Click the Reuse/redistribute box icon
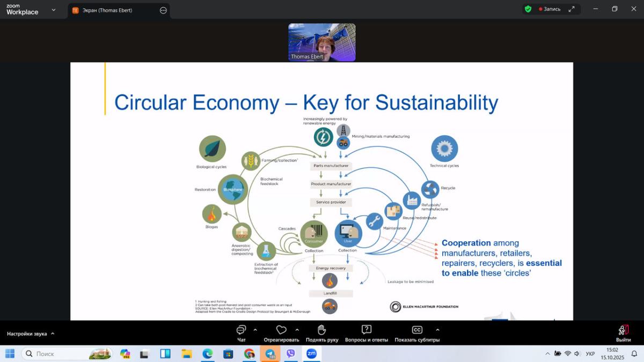The width and height of the screenshot is (644, 362). 393,211
